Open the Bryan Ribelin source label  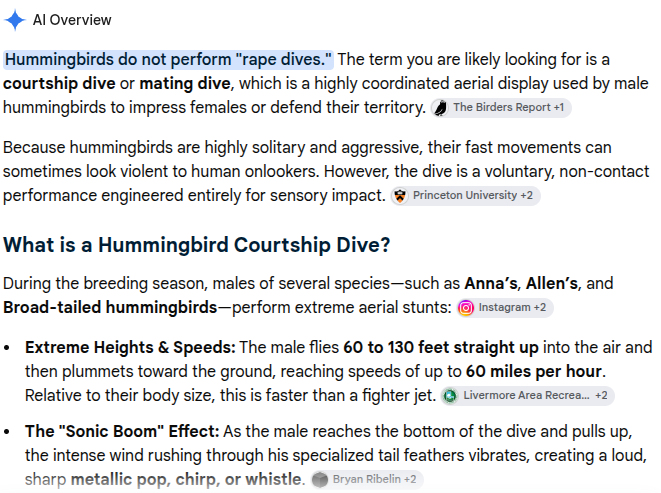pos(366,480)
